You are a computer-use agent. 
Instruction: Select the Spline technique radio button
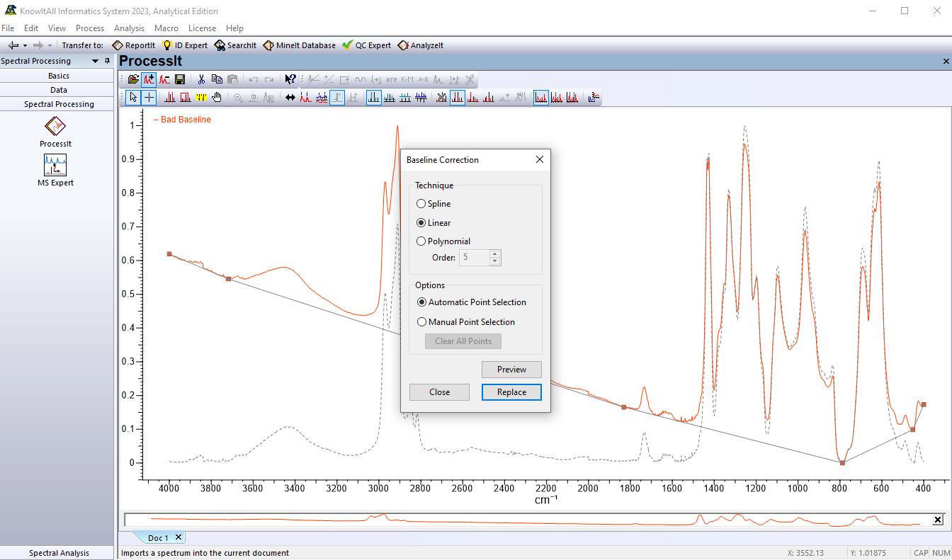(x=421, y=204)
